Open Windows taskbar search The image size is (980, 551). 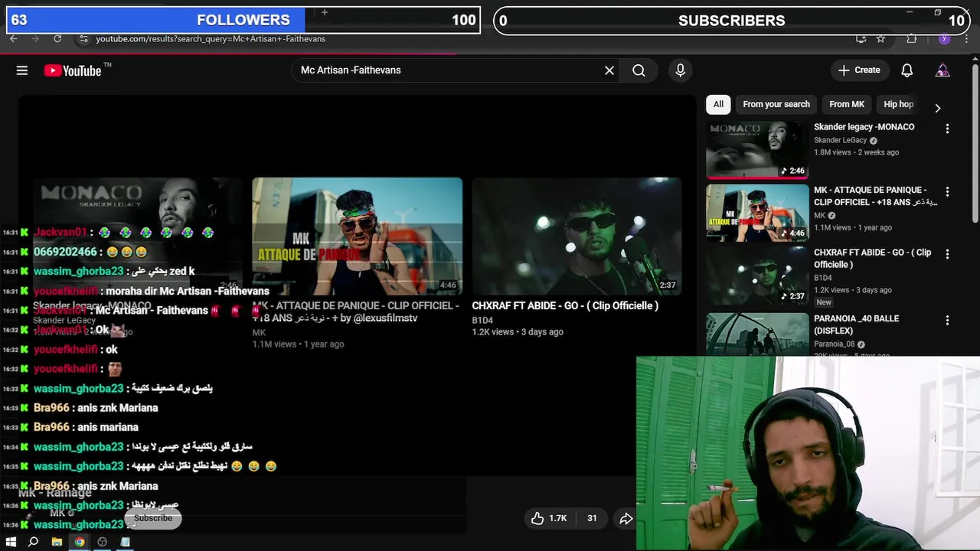pos(33,542)
